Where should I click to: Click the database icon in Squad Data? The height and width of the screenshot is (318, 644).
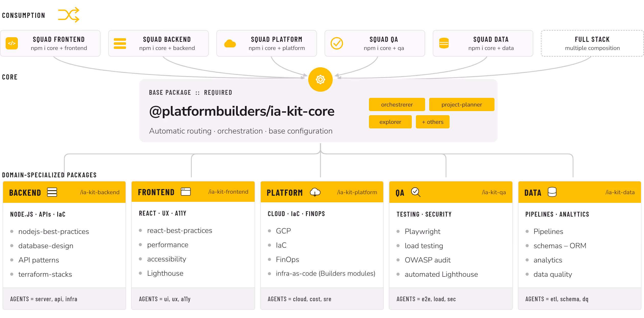pyautogui.click(x=444, y=43)
